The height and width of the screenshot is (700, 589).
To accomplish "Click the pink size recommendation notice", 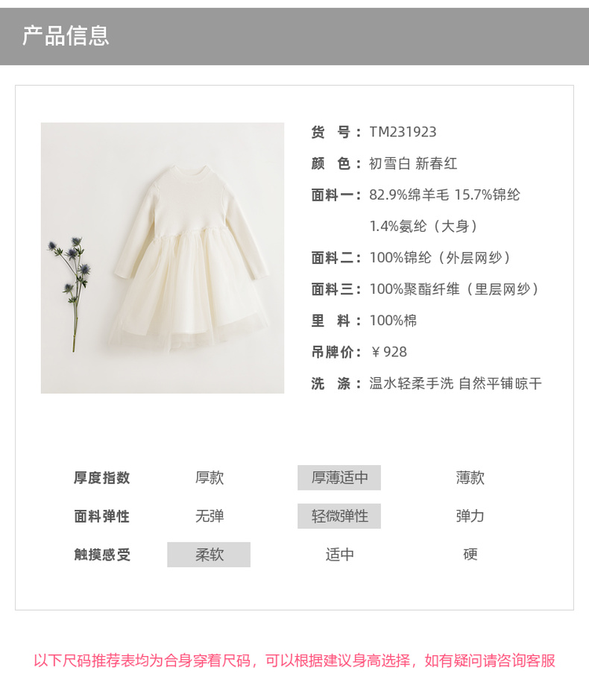I will pyautogui.click(x=294, y=660).
